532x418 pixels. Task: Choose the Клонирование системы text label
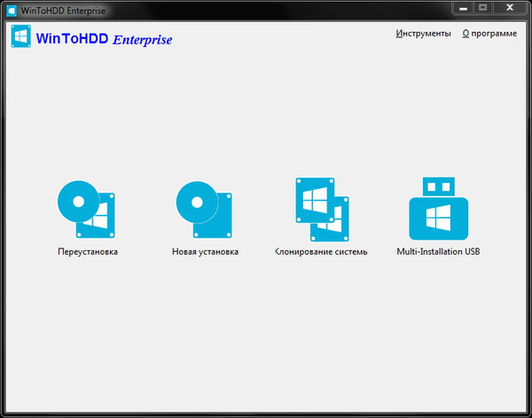coord(320,252)
